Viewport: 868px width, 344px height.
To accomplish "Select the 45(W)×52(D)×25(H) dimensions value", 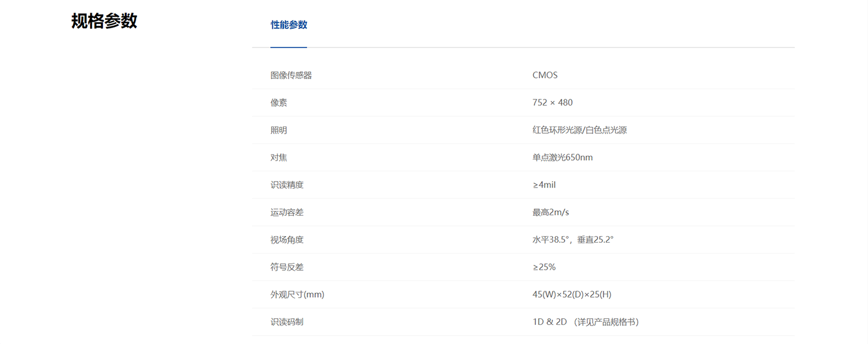I will click(572, 294).
